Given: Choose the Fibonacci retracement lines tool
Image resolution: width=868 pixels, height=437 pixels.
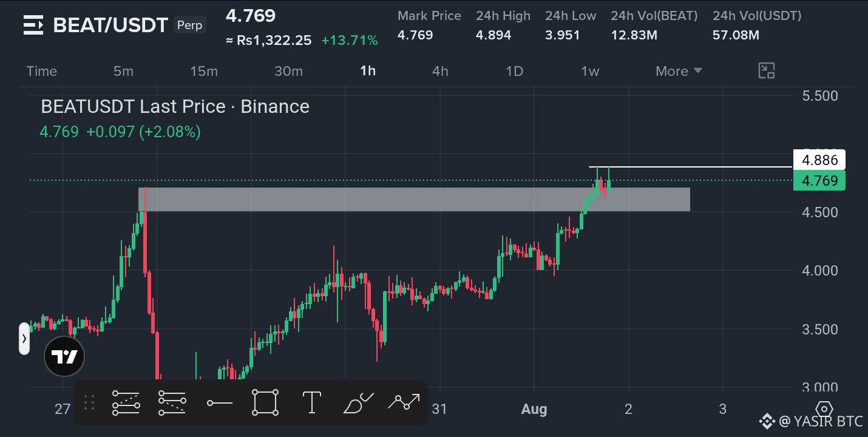Looking at the screenshot, I should tap(172, 402).
